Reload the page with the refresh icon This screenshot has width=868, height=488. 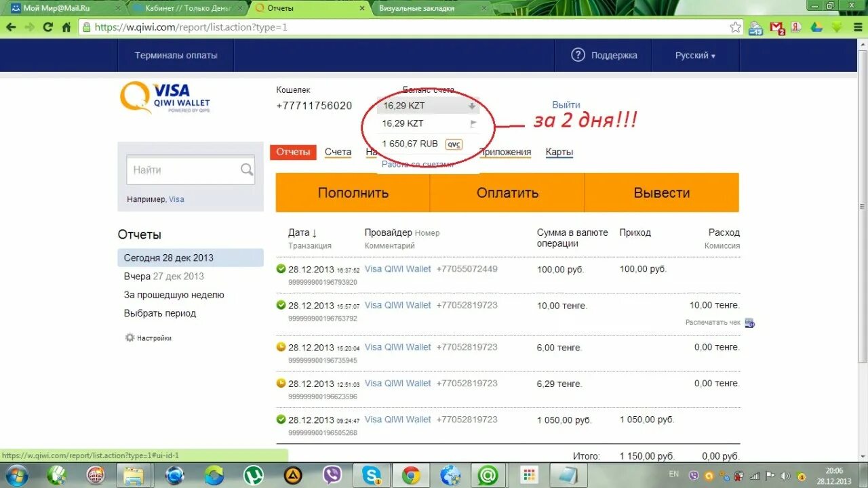pos(47,27)
